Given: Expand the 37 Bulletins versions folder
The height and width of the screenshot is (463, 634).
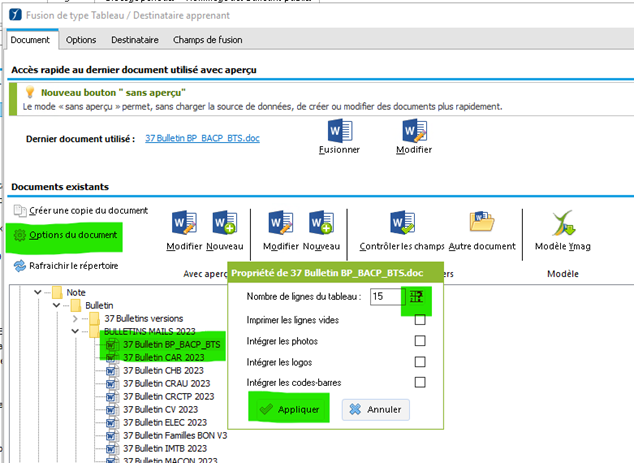Looking at the screenshot, I should pyautogui.click(x=74, y=318).
